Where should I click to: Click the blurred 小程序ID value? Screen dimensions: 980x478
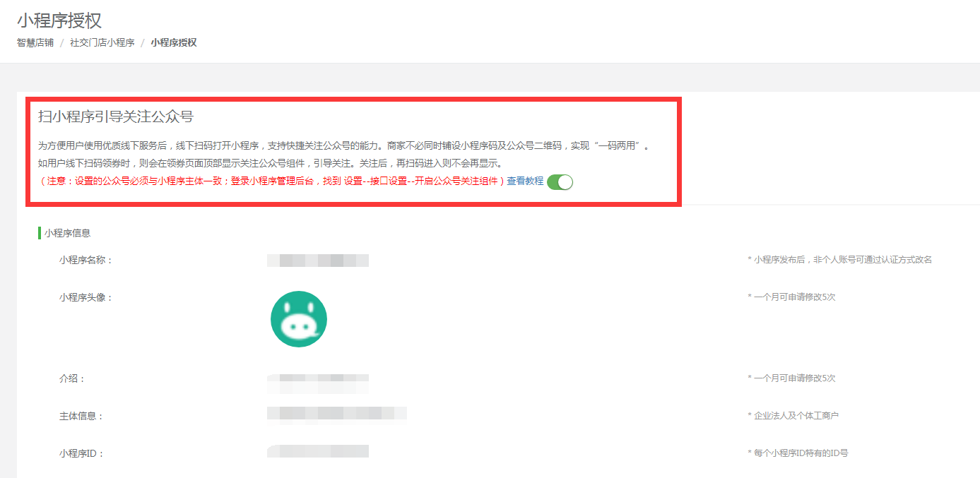tap(318, 451)
